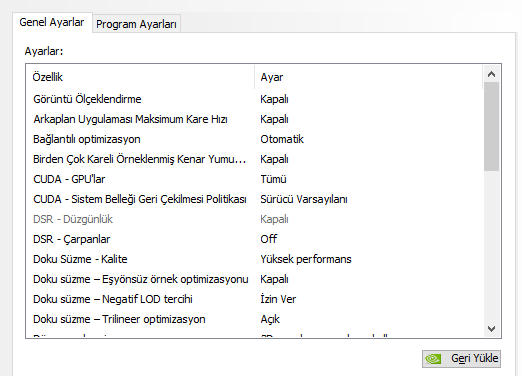This screenshot has width=522, height=376.
Task: Click the Özellik column header
Action: click(140, 77)
